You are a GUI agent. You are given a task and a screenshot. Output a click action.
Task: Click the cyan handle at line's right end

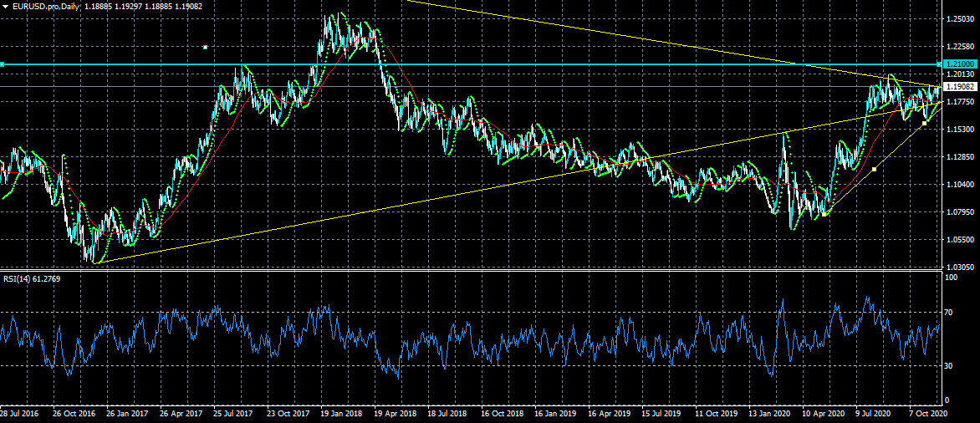[937, 64]
